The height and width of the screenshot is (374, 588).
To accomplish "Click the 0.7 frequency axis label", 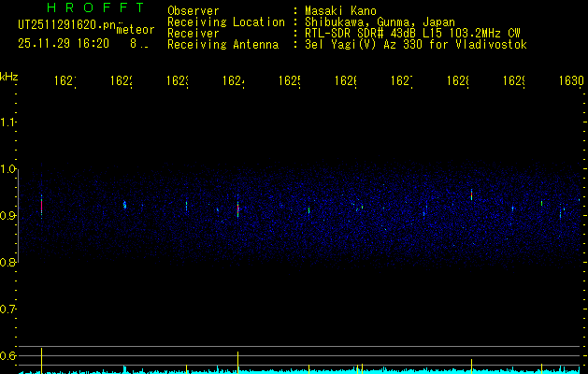I will click(x=7, y=309).
